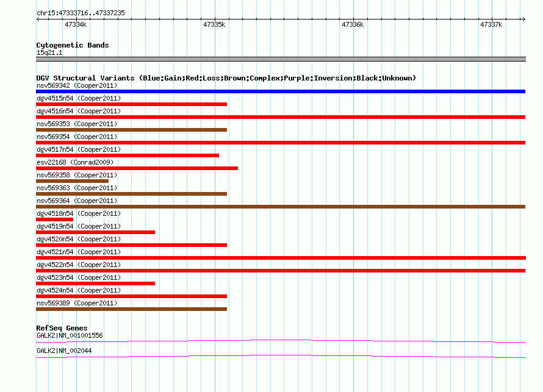Click the brown bar under nsv569363
Viewport: 543px width, 392px height.
coord(132,194)
